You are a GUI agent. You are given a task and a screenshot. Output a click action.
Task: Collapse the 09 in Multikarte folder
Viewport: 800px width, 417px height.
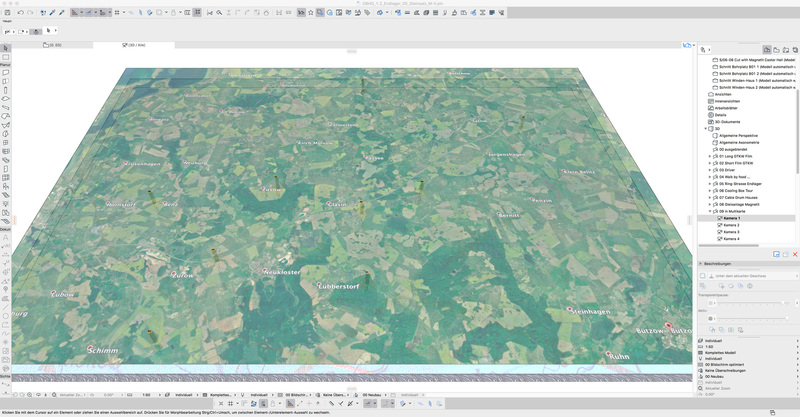pyautogui.click(x=710, y=211)
